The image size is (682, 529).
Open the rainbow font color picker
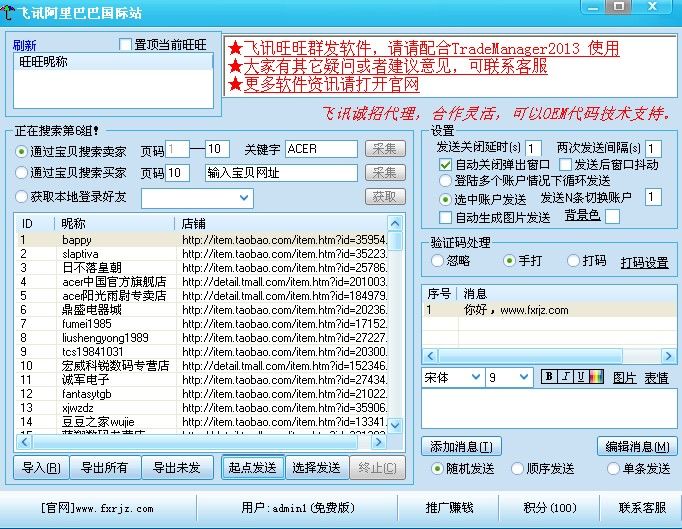[596, 377]
